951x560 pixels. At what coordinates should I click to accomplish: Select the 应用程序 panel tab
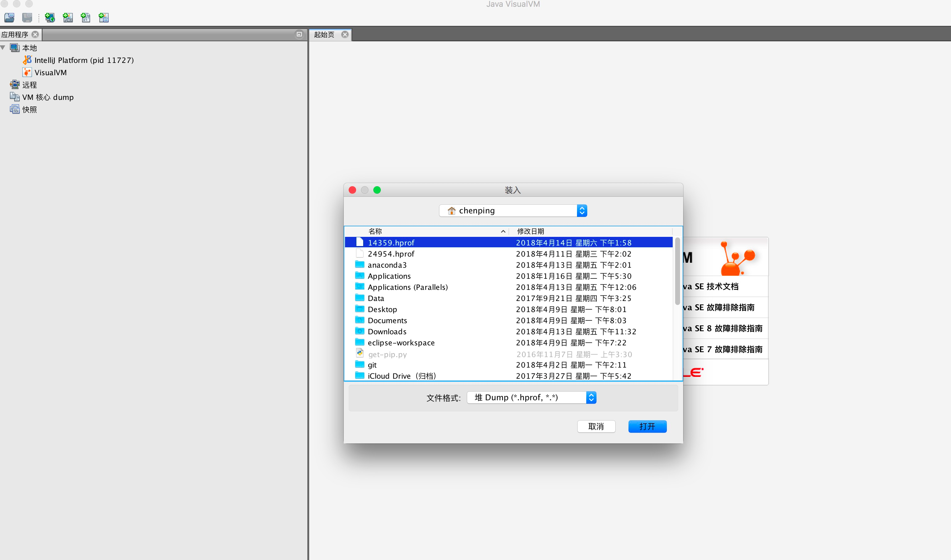[x=15, y=34]
